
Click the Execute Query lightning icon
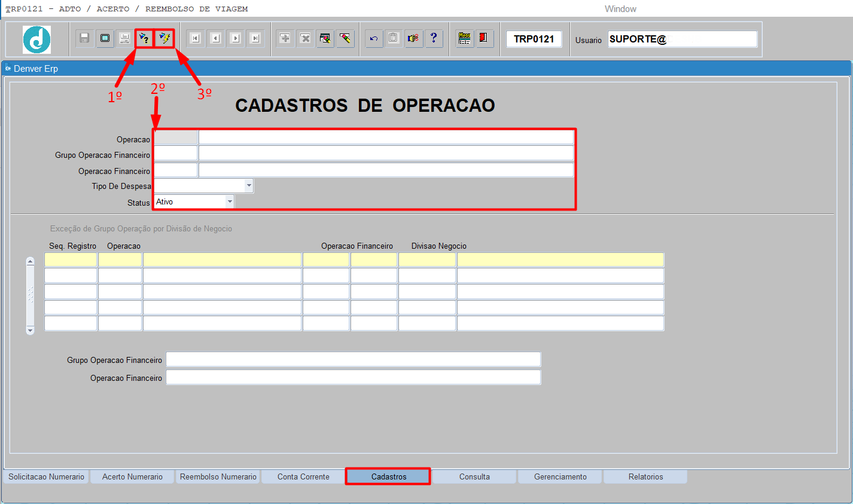pyautogui.click(x=164, y=38)
